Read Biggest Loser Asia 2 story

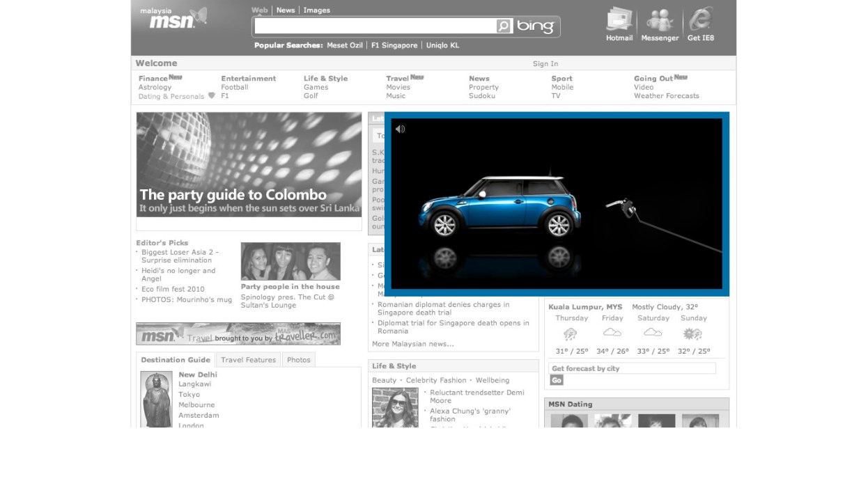pos(180,256)
